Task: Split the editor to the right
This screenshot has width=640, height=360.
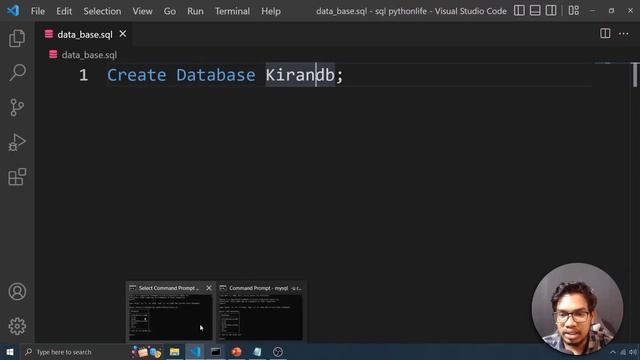Action: pyautogui.click(x=605, y=34)
